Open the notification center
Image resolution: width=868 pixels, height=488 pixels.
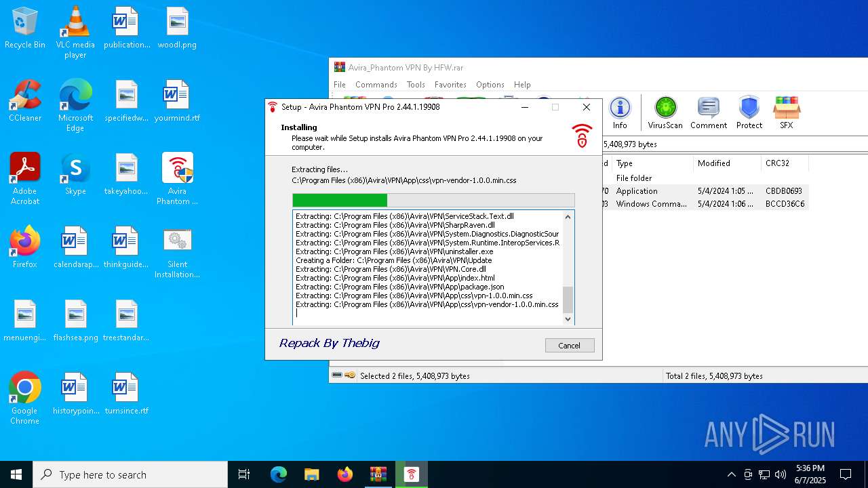[x=846, y=474]
